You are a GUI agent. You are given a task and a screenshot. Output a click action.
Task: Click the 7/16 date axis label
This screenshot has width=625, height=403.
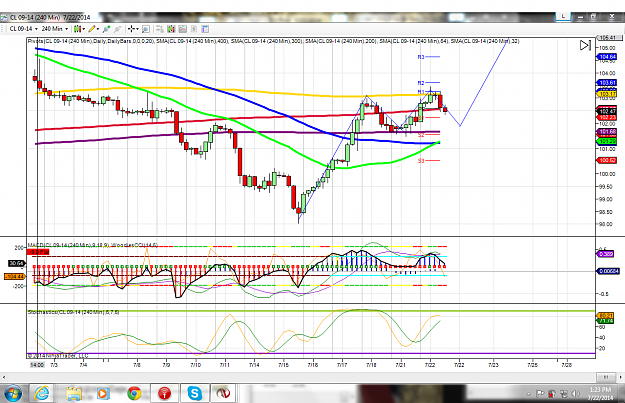pyautogui.click(x=313, y=365)
